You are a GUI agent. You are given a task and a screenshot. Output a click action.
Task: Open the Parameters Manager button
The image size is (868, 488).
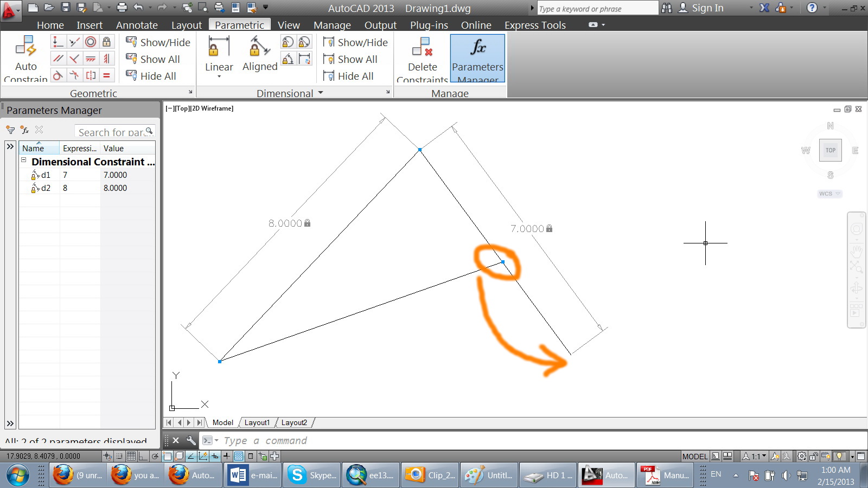pyautogui.click(x=477, y=57)
